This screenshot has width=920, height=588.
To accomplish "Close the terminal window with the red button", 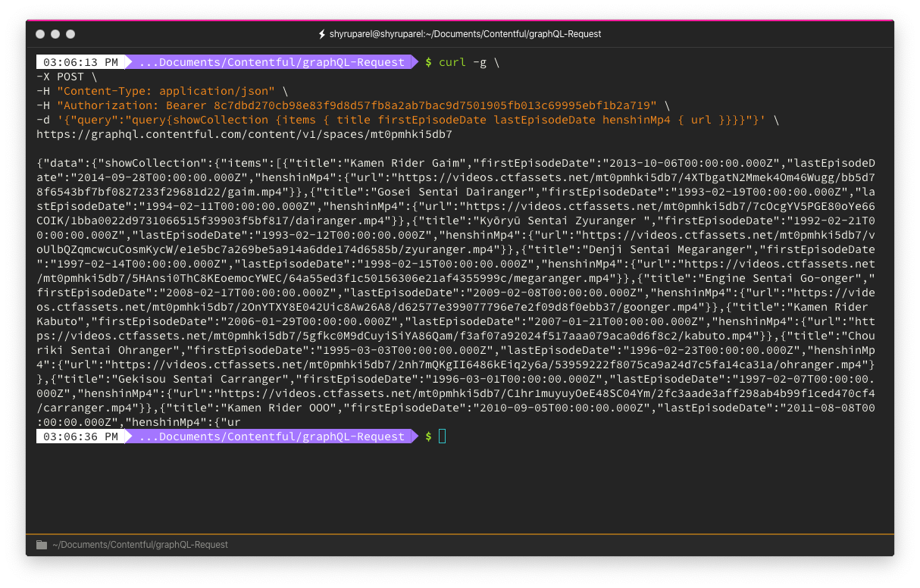I will point(40,34).
